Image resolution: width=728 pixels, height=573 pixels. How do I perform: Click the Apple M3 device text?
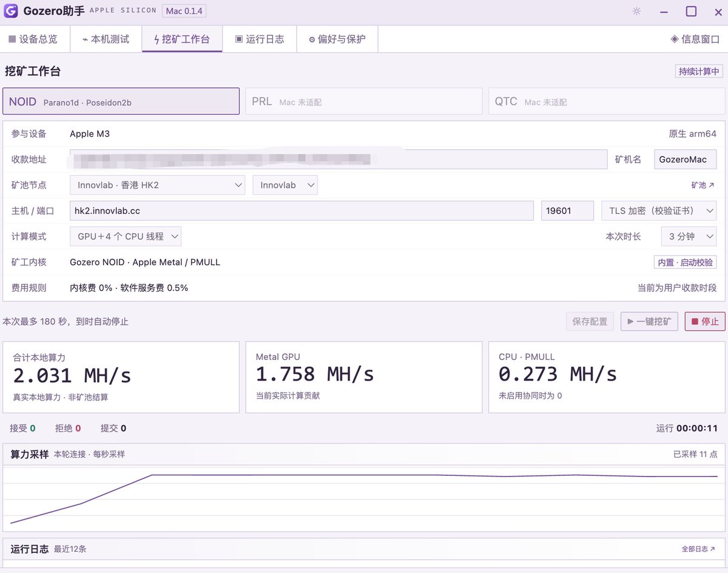90,134
